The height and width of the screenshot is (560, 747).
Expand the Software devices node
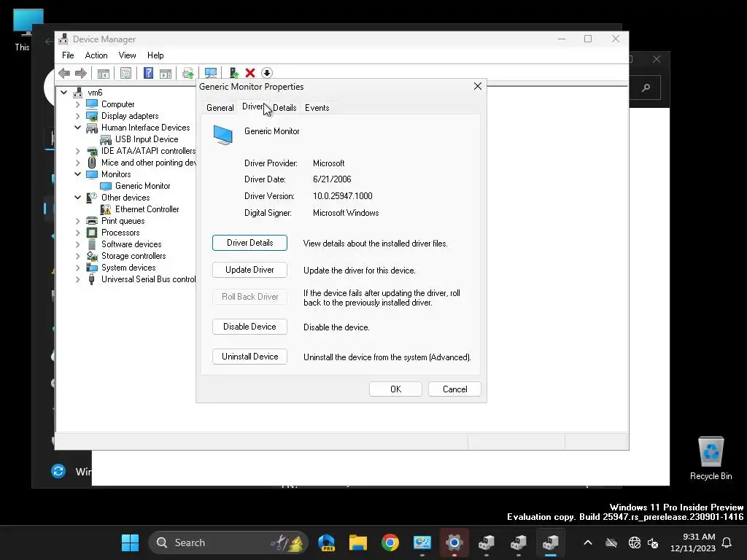[77, 244]
